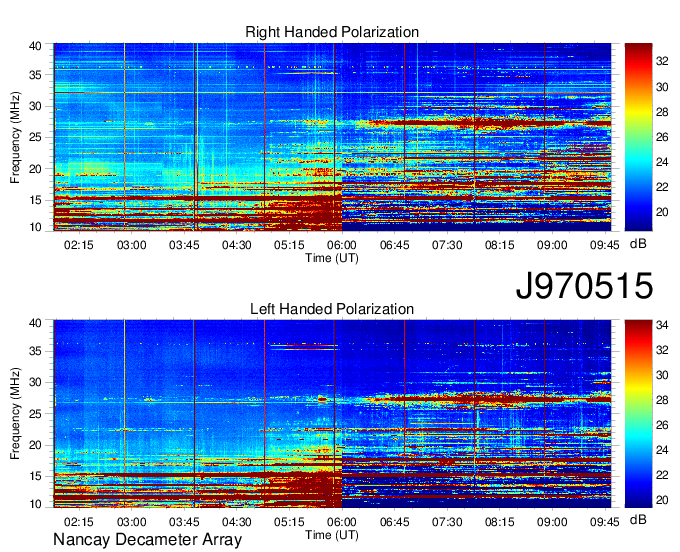Click "32" on the right-handed colorbar scale
Image resolution: width=680 pixels, height=552 pixels.
(x=662, y=62)
